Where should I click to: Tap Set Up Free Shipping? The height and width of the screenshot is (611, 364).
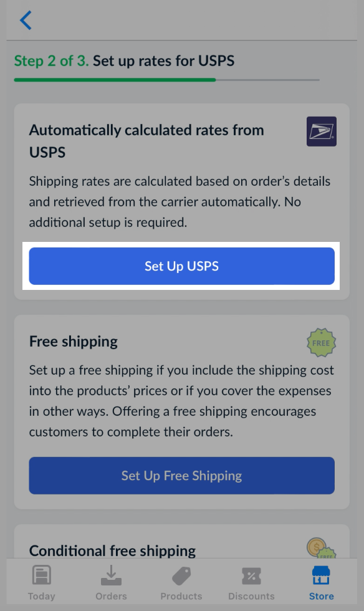(x=181, y=475)
